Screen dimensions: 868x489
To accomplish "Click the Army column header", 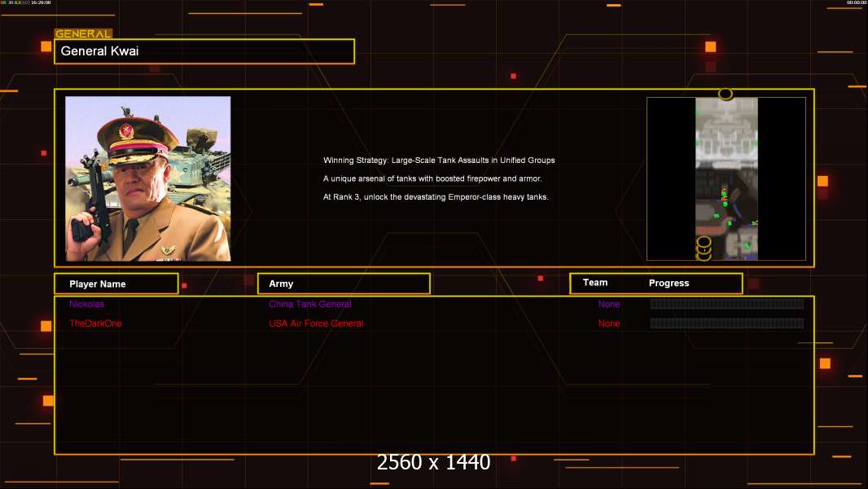I will click(x=344, y=284).
